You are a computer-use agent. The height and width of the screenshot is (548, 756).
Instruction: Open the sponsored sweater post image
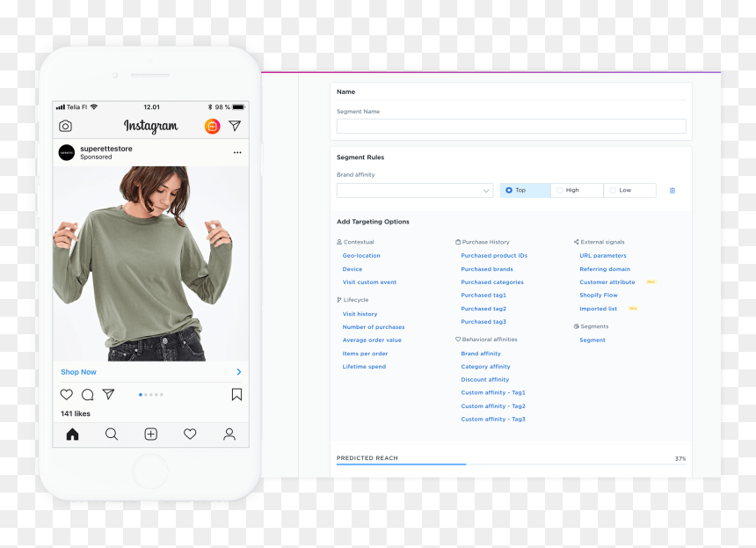click(x=151, y=263)
